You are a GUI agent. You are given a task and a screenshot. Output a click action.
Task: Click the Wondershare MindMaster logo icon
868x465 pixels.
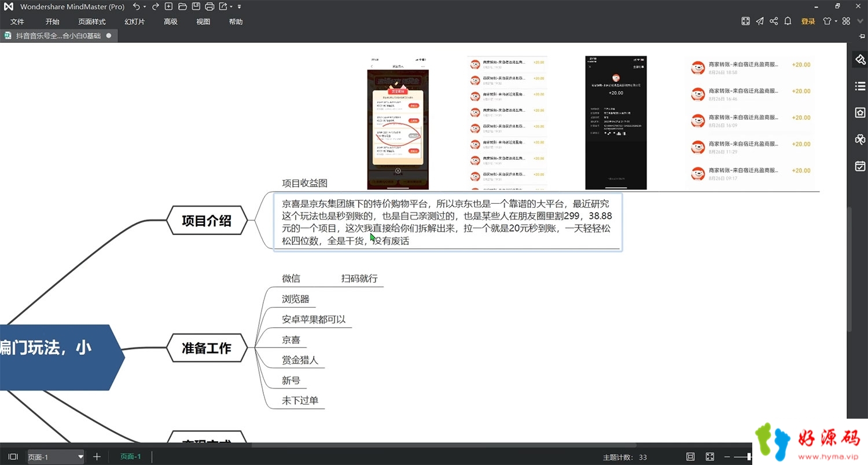(x=8, y=6)
